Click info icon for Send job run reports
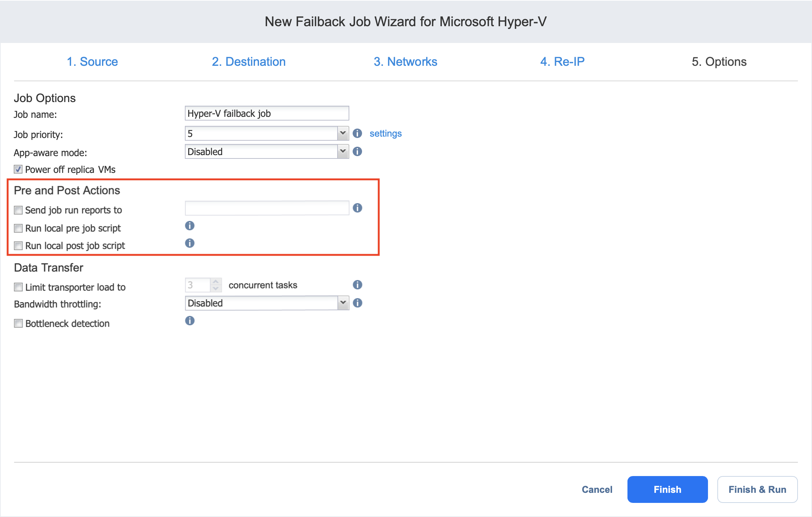The height and width of the screenshot is (517, 812). pos(357,208)
